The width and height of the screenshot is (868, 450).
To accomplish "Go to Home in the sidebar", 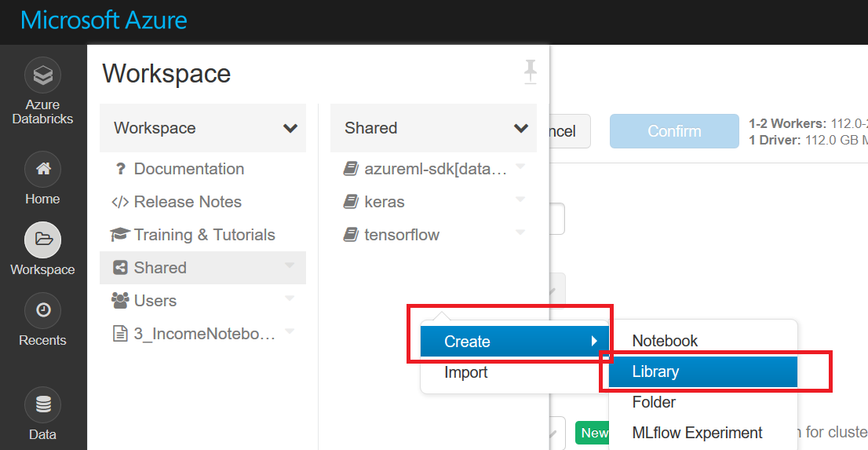I will (42, 178).
